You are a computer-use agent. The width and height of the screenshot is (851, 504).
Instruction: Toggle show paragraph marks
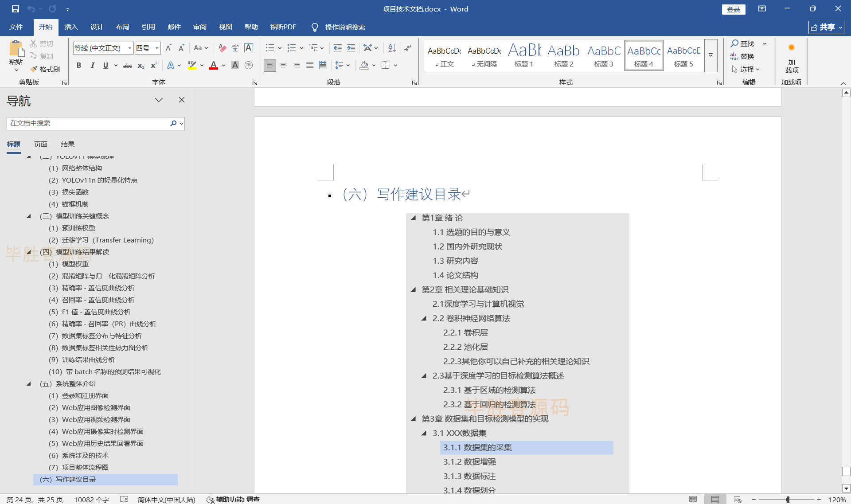coord(408,48)
